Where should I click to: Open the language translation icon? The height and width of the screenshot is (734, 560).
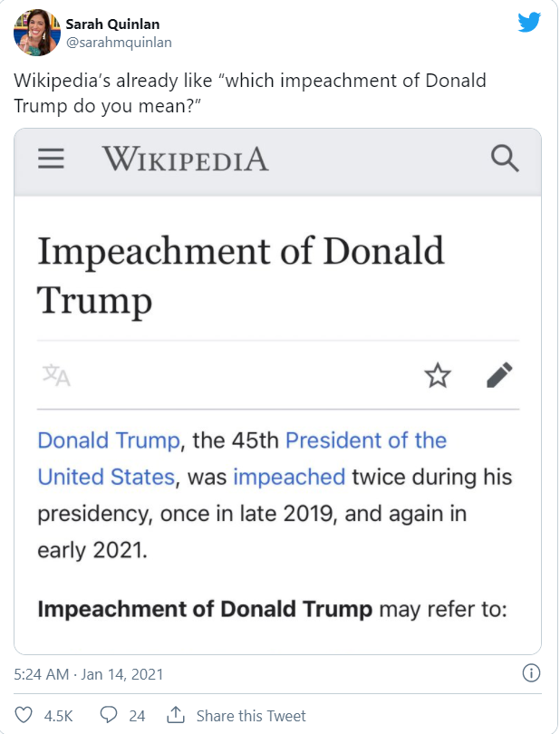point(56,375)
